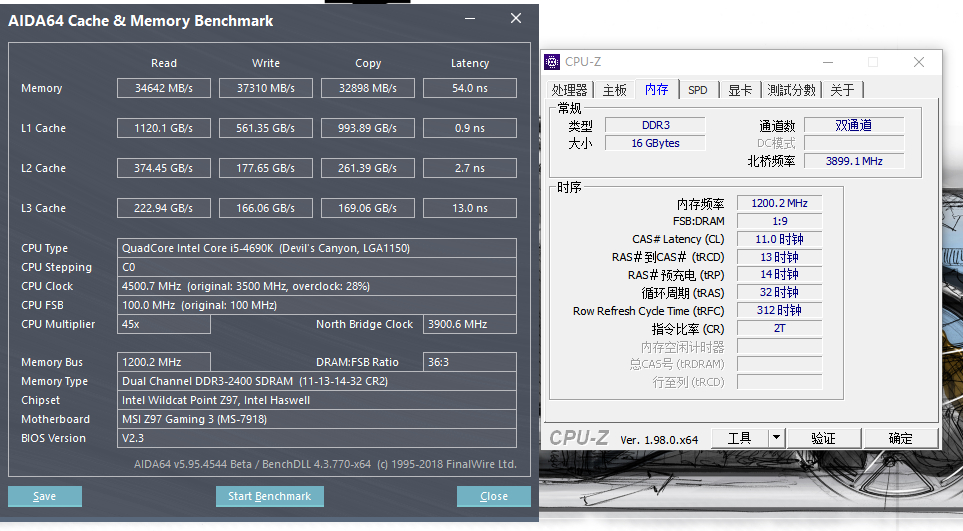
Task: Click L1 Cache Write value 561.35 GB/s
Action: point(266,128)
